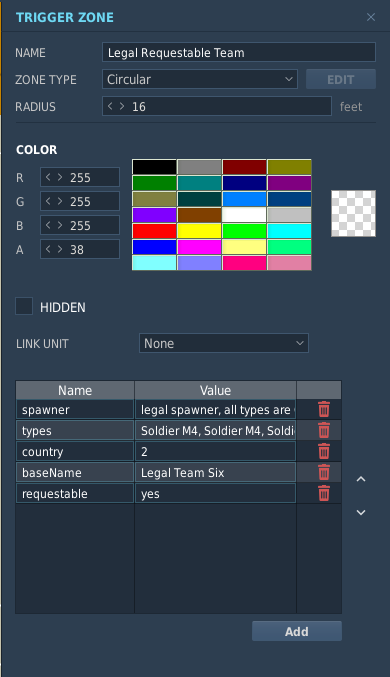Increase B color value
The width and height of the screenshot is (390, 677).
60,225
